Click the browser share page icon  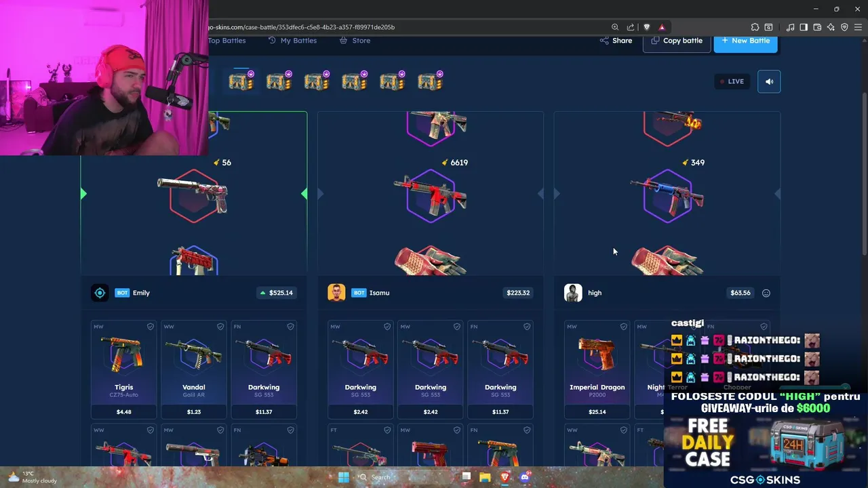631,27
